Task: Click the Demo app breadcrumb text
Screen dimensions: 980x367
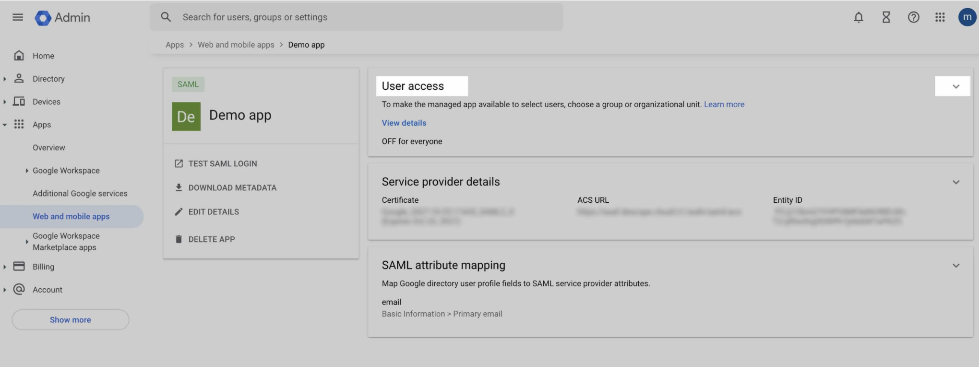Action: click(306, 45)
